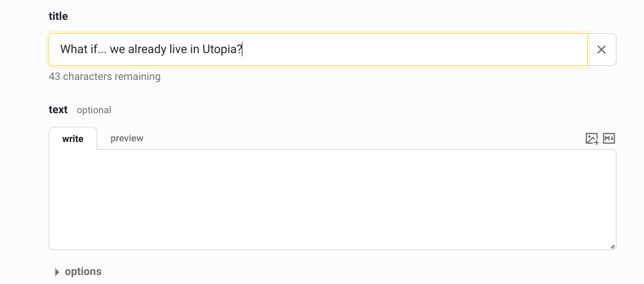Click the text area resize handle
This screenshot has width=644, height=284.
pyautogui.click(x=612, y=246)
